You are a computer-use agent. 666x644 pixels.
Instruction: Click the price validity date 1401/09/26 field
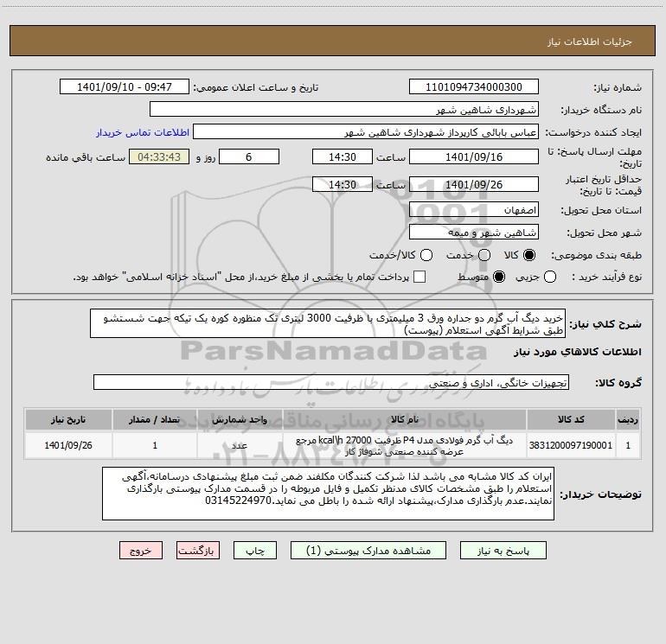click(x=474, y=185)
